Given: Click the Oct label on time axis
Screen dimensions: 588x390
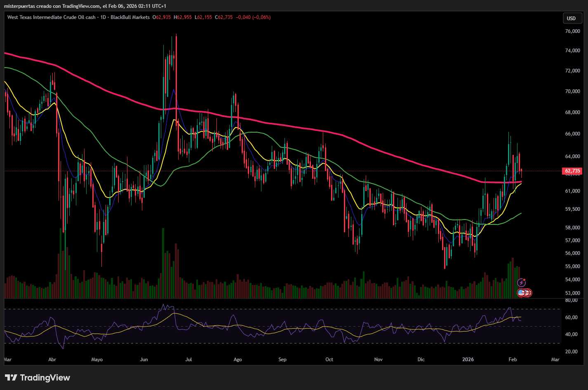Looking at the screenshot, I should [x=329, y=360].
